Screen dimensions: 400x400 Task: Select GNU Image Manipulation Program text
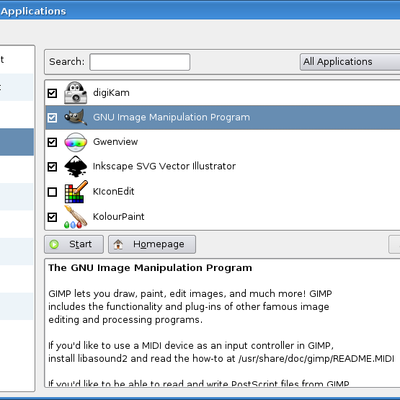coord(171,117)
